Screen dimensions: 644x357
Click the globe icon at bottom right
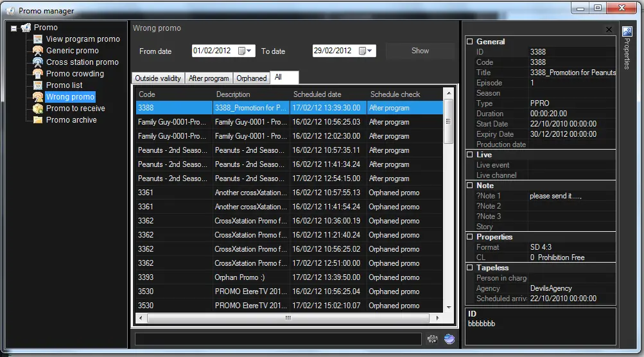tap(449, 339)
